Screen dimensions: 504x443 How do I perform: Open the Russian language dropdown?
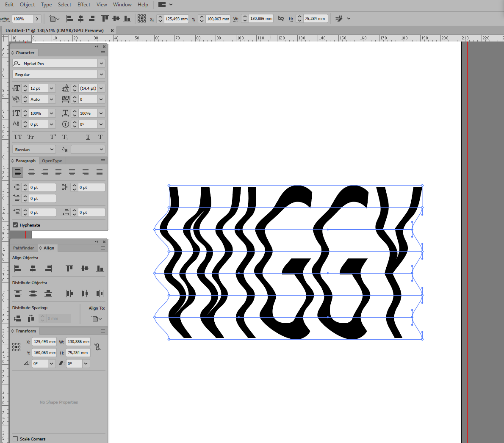(34, 150)
